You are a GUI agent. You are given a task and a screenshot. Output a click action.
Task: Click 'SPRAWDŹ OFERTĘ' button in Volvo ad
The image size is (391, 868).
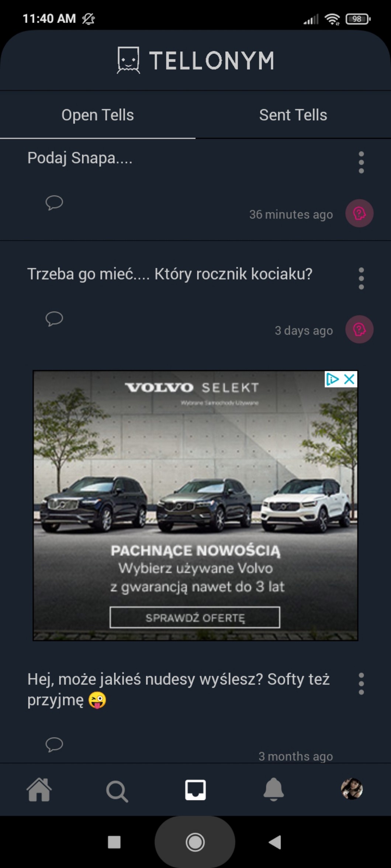tap(195, 617)
